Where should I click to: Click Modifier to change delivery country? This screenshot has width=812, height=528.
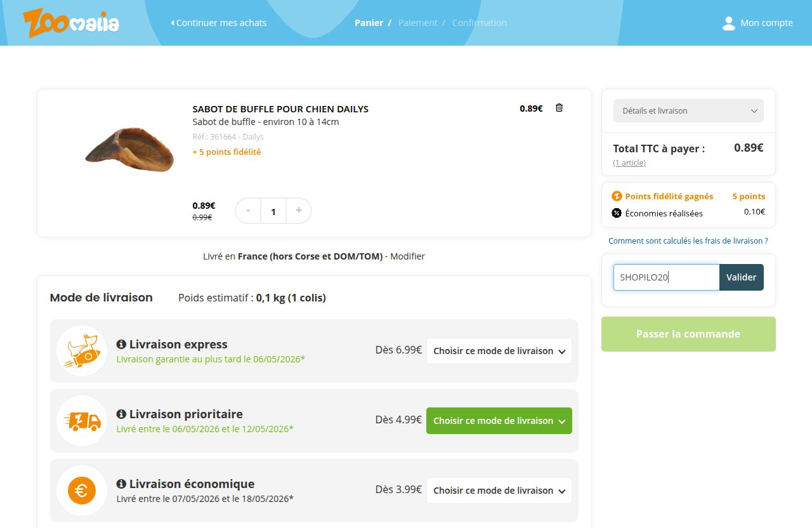[x=407, y=256]
